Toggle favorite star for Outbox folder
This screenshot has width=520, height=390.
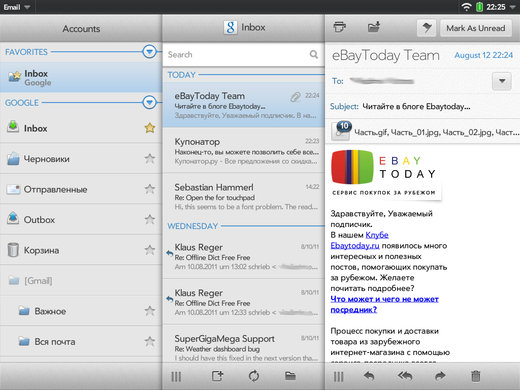pos(150,220)
